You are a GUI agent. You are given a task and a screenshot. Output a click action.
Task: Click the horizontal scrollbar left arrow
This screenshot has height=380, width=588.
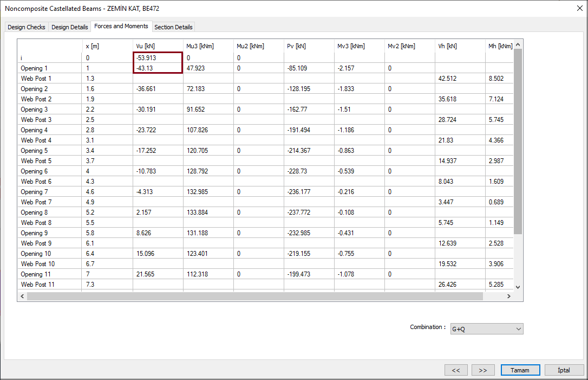[x=22, y=296]
